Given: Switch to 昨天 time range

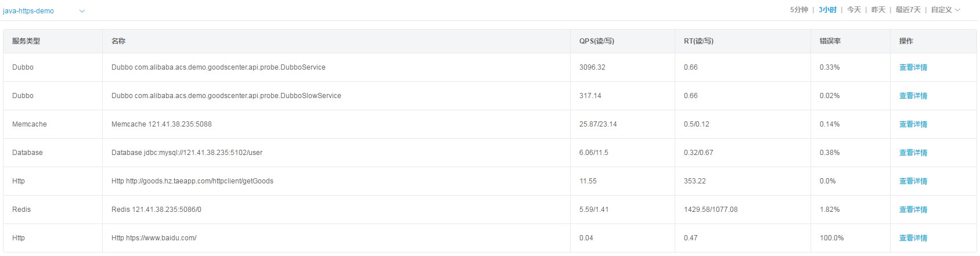Looking at the screenshot, I should (x=878, y=10).
